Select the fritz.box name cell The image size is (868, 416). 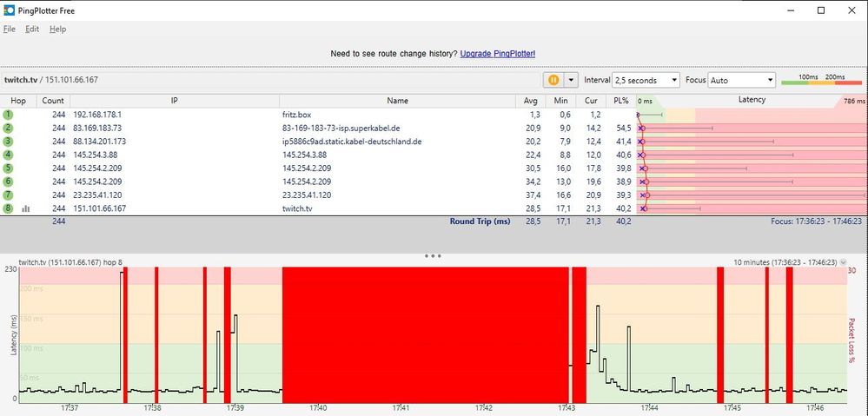click(x=296, y=115)
